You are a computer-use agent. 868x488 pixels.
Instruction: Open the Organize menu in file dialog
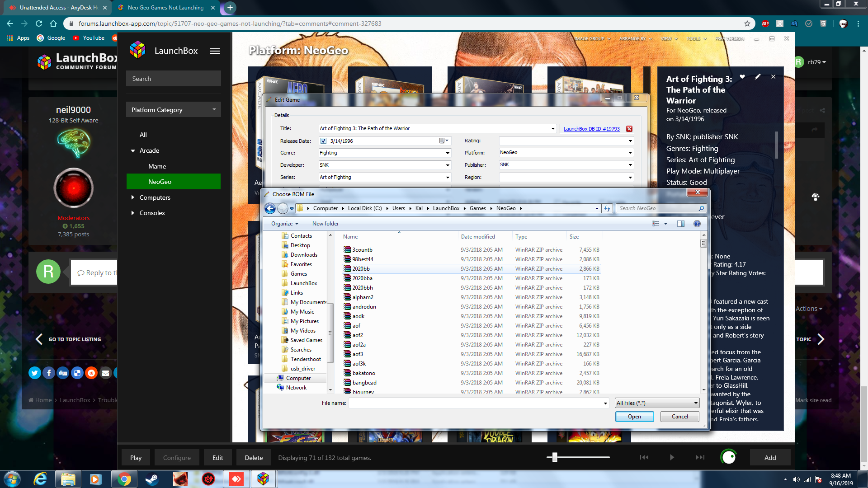[285, 224]
